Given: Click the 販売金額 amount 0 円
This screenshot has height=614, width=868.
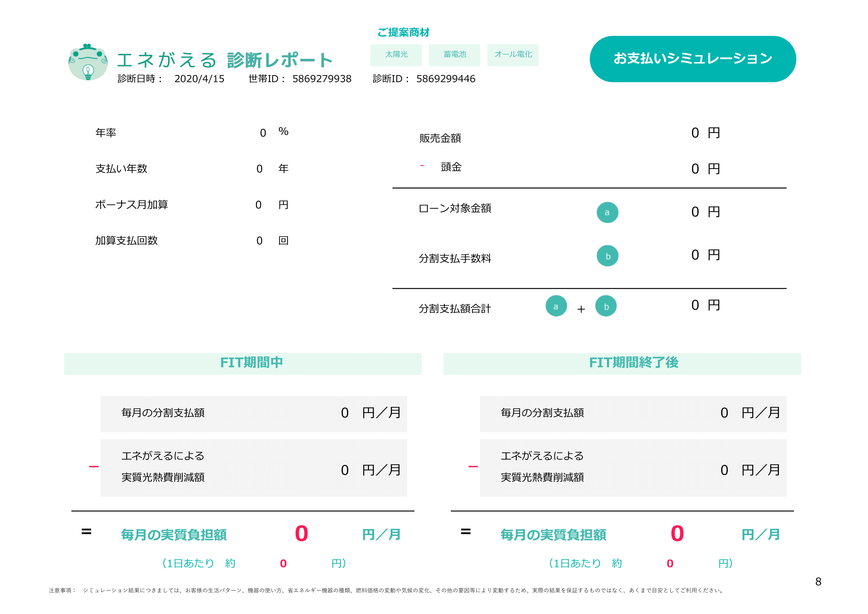Looking at the screenshot, I should click(706, 133).
